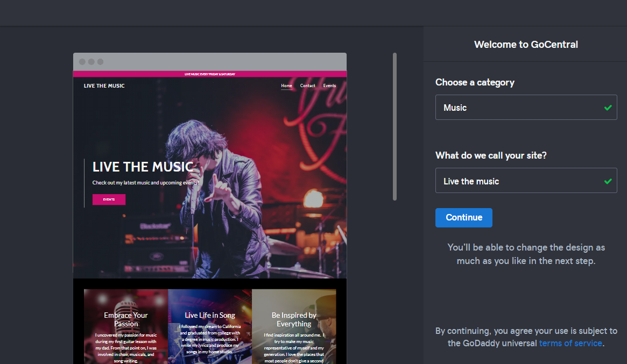Image resolution: width=627 pixels, height=364 pixels.
Task: Click the leftmost gray dot in preview browser bar
Action: click(82, 62)
